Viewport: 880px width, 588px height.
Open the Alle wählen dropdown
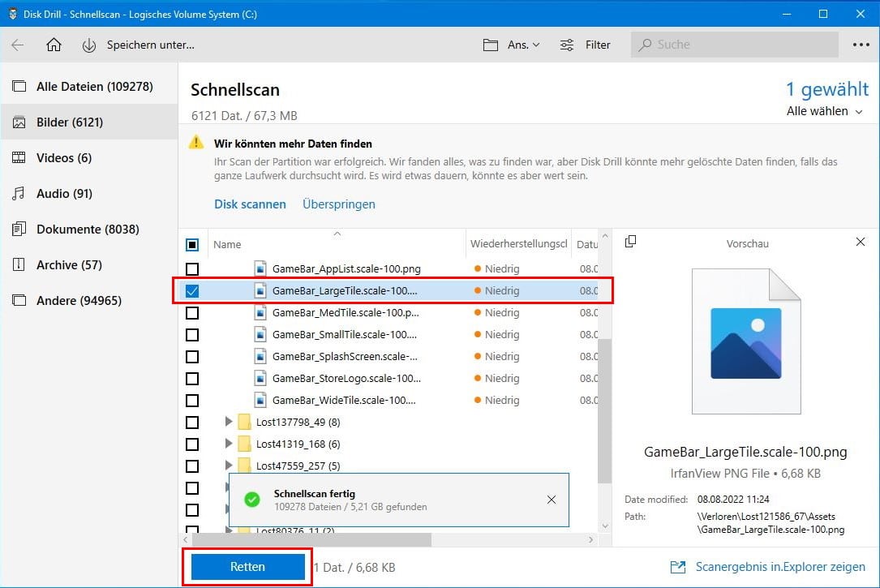(824, 111)
